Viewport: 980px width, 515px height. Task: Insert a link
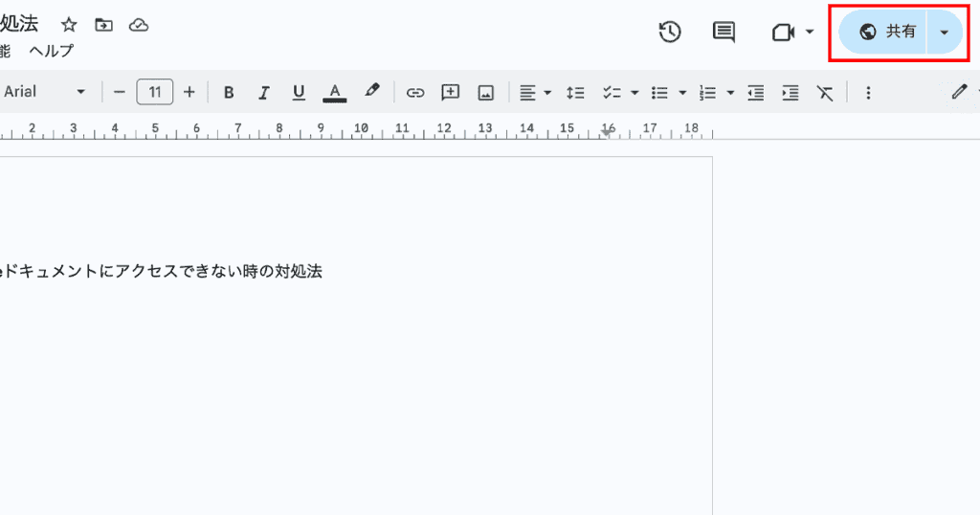pos(415,93)
